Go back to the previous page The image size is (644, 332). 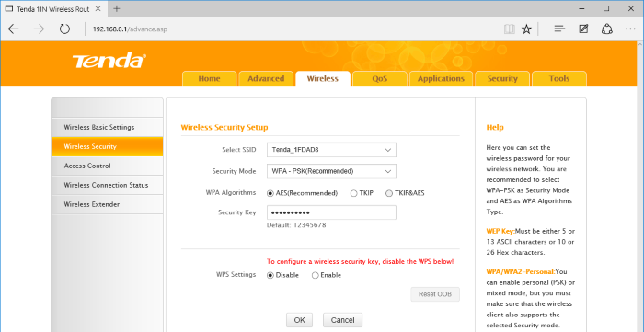pos(14,29)
